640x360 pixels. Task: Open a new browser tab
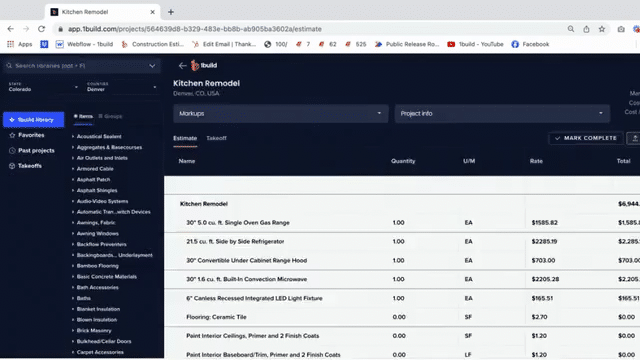point(171,12)
